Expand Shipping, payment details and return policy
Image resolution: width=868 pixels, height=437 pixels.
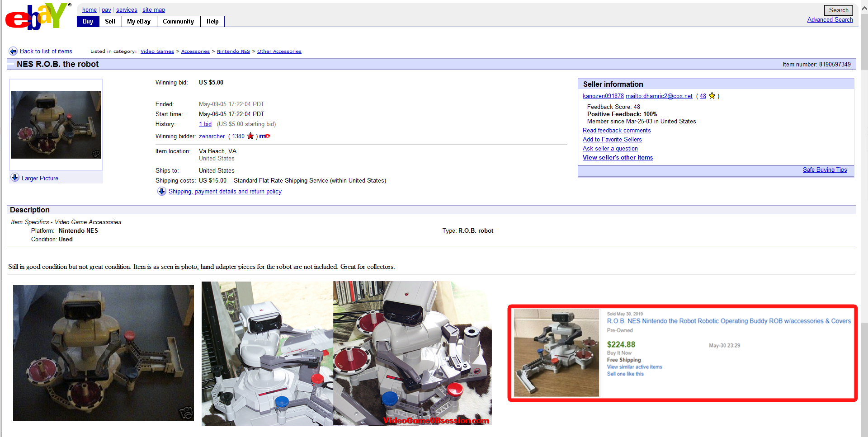[x=225, y=192]
